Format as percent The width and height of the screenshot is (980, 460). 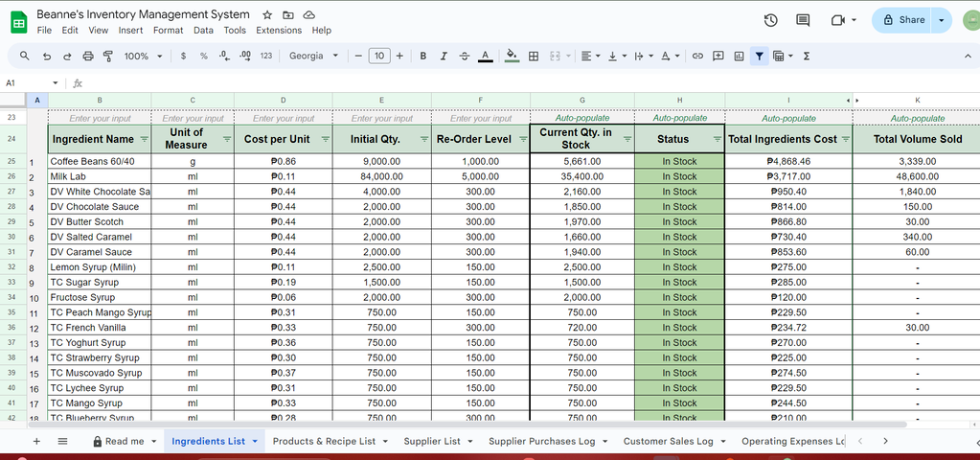(204, 57)
